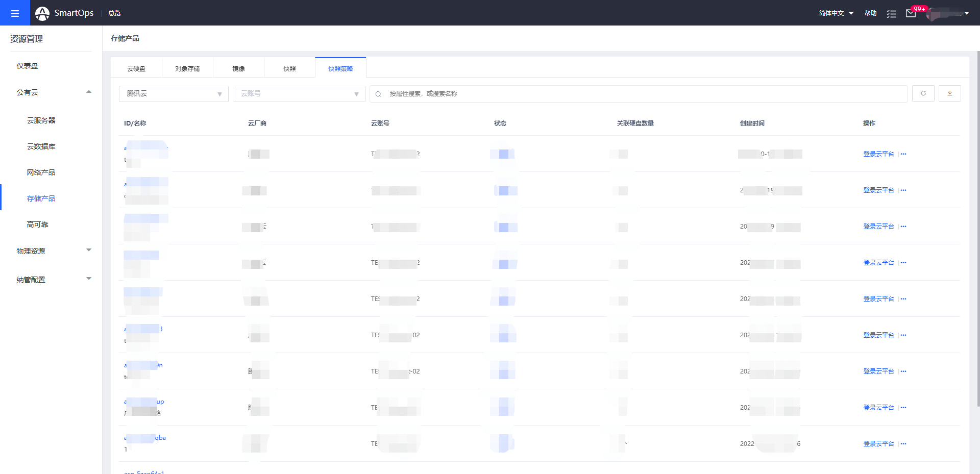
Task: Open more actions menu in eighth row
Action: (903, 408)
